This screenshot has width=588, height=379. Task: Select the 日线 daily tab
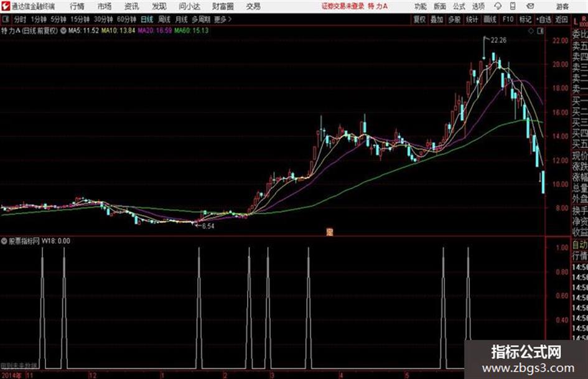[147, 19]
